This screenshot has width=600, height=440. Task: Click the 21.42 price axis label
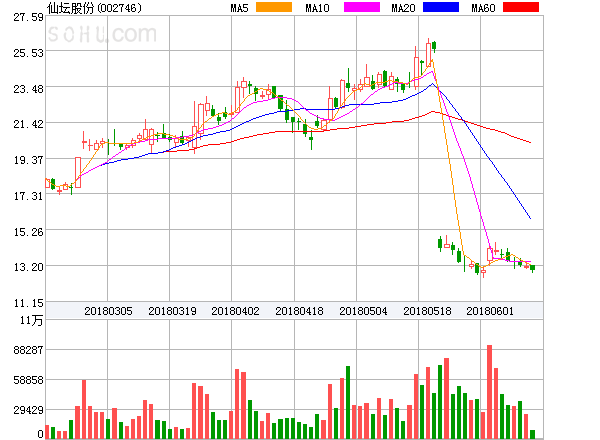click(28, 124)
